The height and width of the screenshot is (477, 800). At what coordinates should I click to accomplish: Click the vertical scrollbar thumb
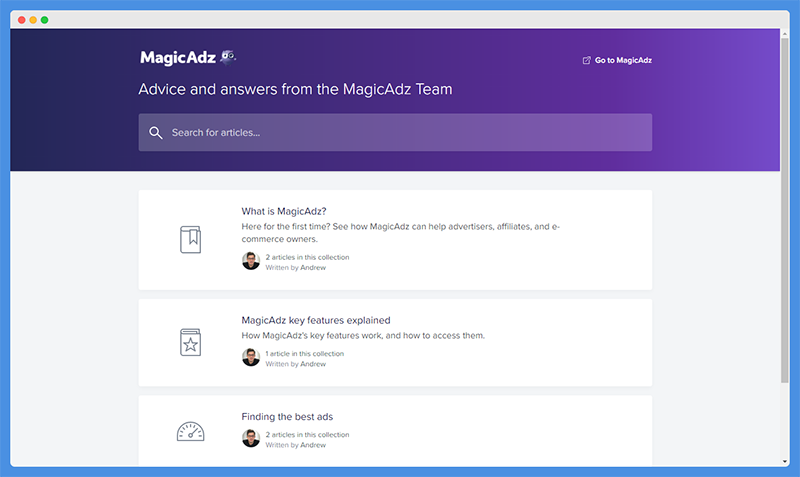(785, 210)
